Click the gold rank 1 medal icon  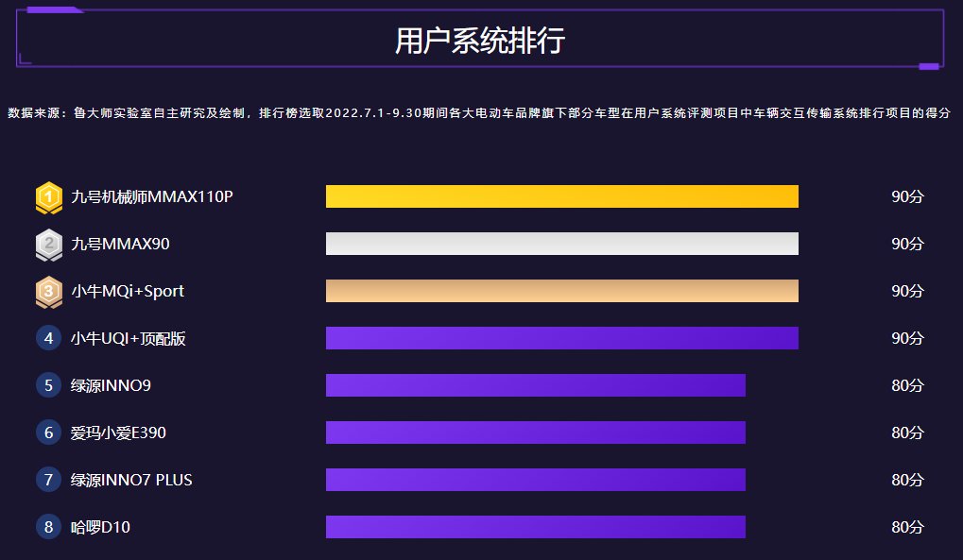(49, 197)
